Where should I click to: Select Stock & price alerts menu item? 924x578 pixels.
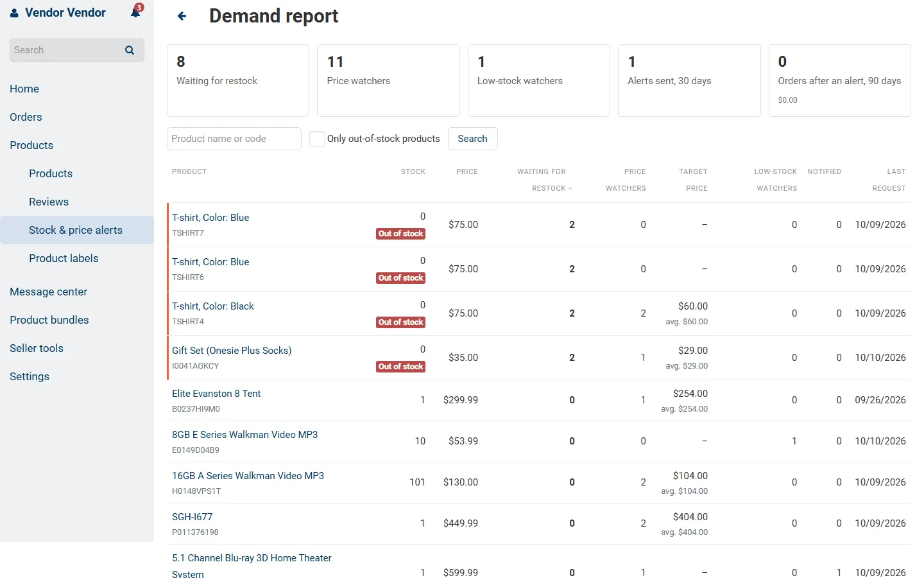coord(76,230)
